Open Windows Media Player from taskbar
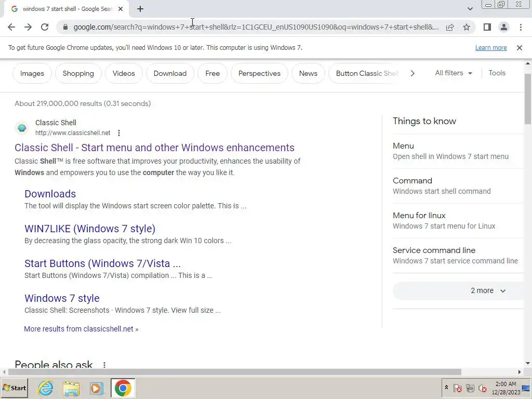Screen dimensions: 532x399 (x=96, y=388)
